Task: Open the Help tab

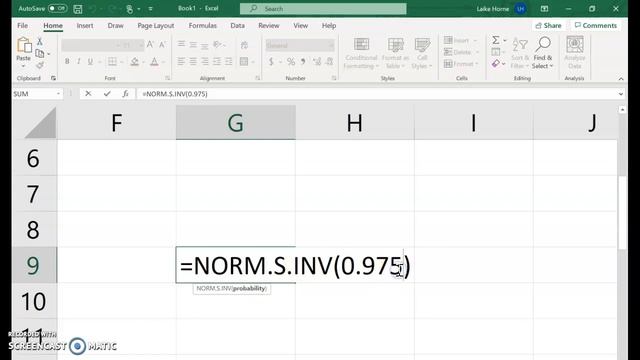Action: coord(329,26)
